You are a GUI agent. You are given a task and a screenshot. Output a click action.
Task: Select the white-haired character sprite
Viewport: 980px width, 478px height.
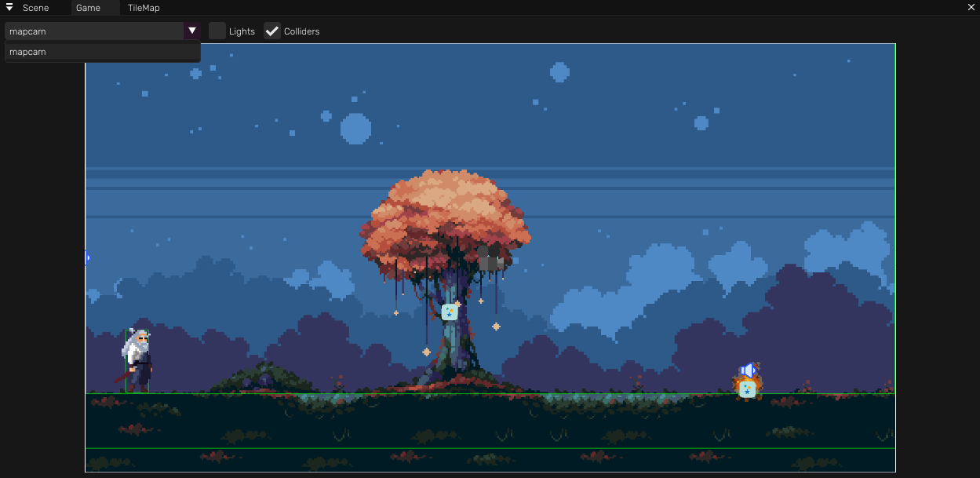pyautogui.click(x=137, y=360)
